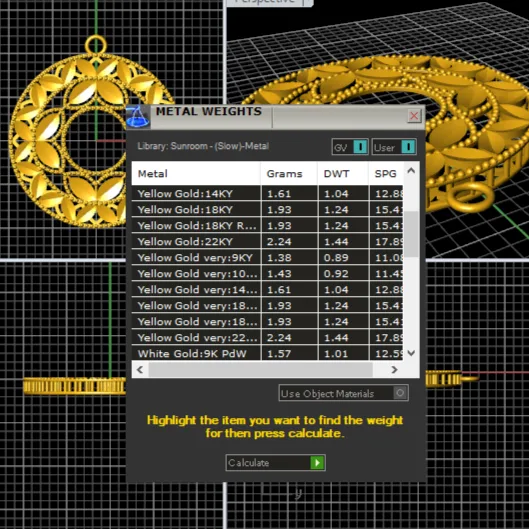Viewport: 529px width, 529px height.
Task: Sort by the Grams column header
Action: [x=289, y=173]
